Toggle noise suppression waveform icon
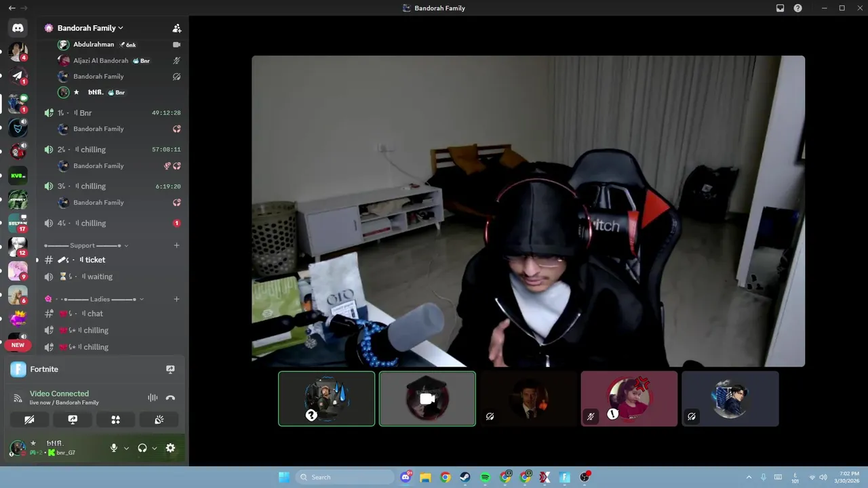 [x=153, y=398]
